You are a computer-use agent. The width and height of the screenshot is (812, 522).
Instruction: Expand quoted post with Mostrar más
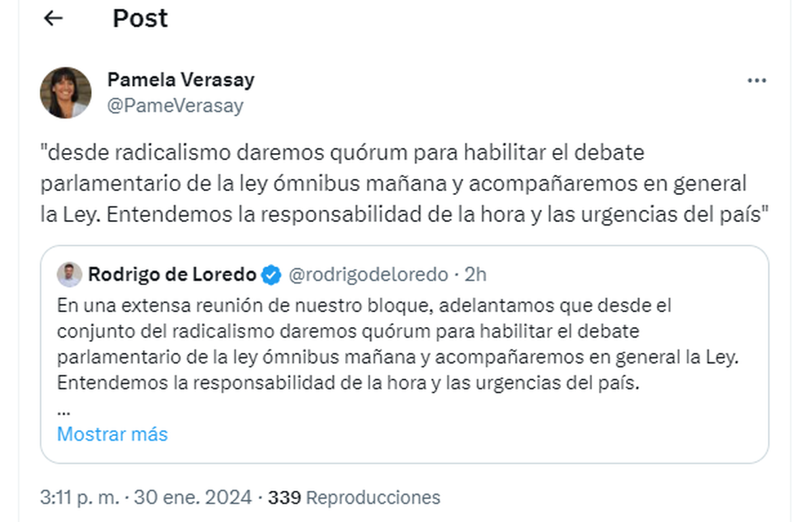(x=112, y=434)
